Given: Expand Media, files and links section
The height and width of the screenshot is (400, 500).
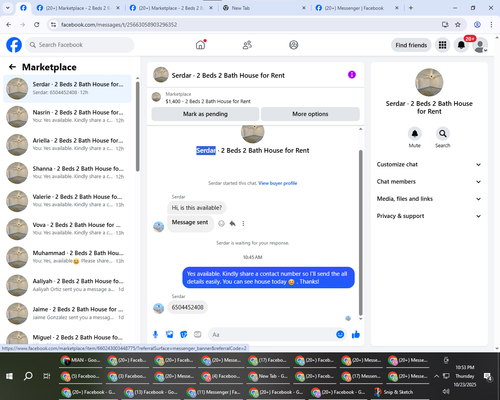Looking at the screenshot, I should 429,199.
